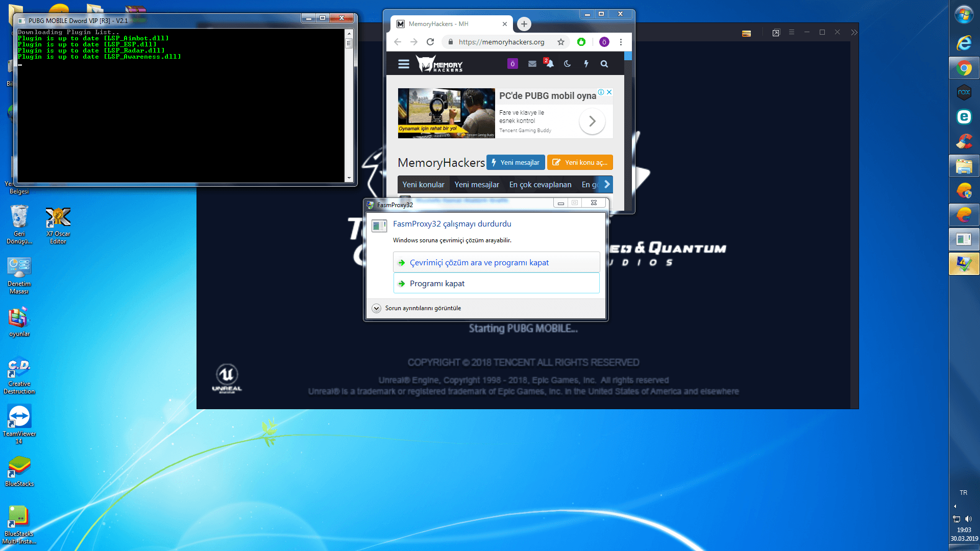Open the Chrome profile avatar
Viewport: 980px width, 551px height.
(604, 42)
